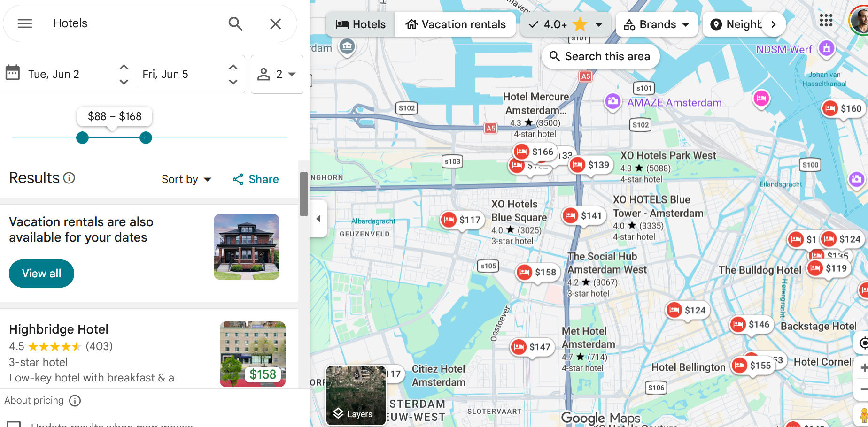
Task: Click the $155 hotel price pin
Action: click(x=752, y=366)
